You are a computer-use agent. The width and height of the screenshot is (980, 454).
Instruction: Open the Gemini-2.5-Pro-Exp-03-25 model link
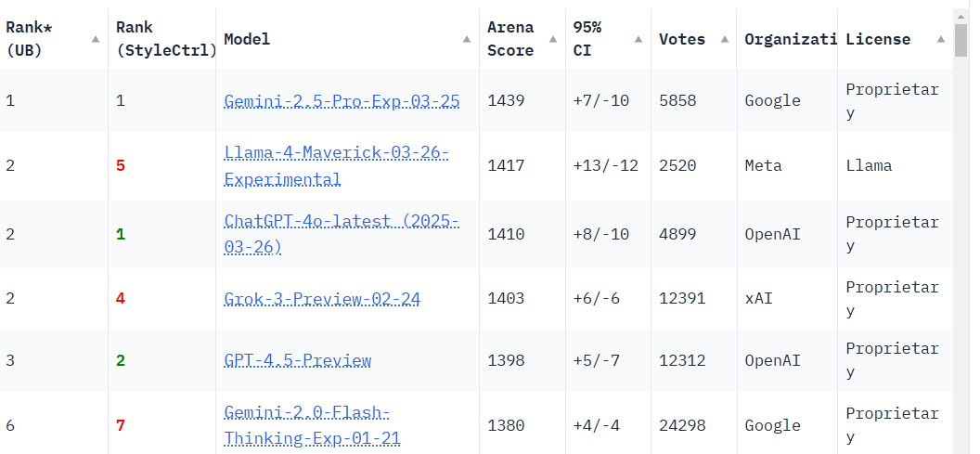pyautogui.click(x=342, y=100)
